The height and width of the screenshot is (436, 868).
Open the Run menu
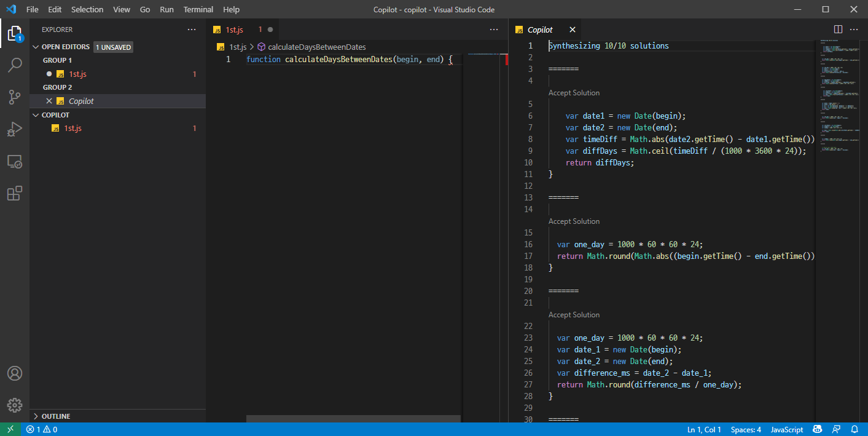[x=166, y=9]
